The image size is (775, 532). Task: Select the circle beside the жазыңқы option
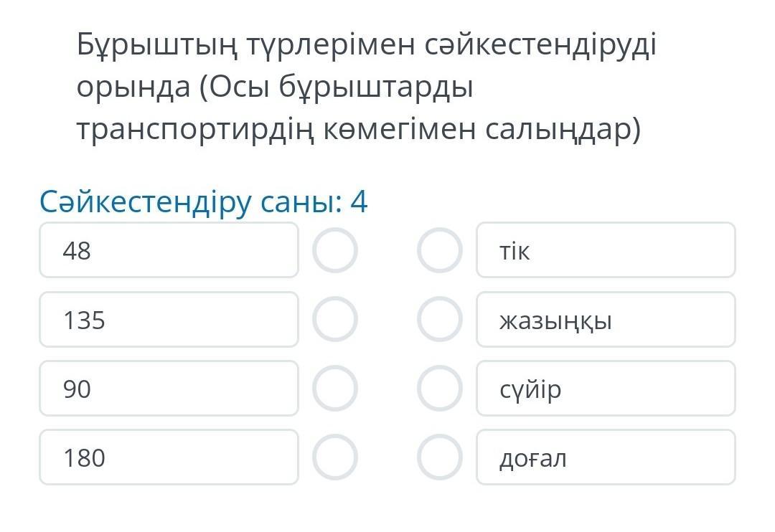point(440,319)
